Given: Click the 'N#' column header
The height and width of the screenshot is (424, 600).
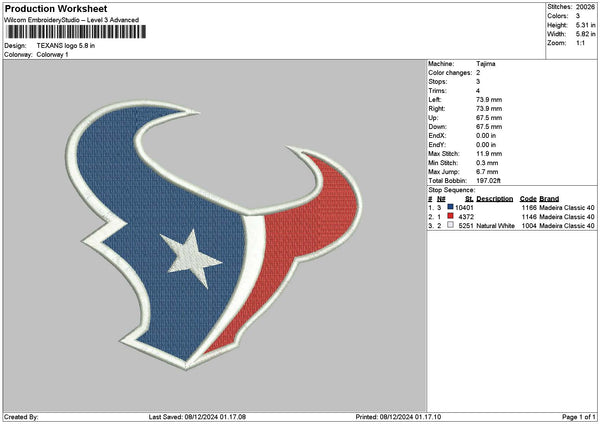Looking at the screenshot, I should tap(441, 199).
